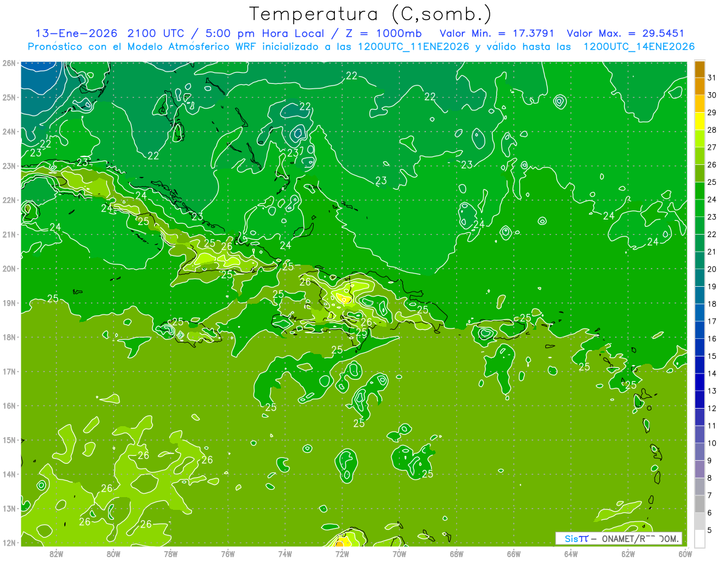The width and height of the screenshot is (728, 562).
Task: Click the 74W longitude axis label
Action: coord(285,554)
